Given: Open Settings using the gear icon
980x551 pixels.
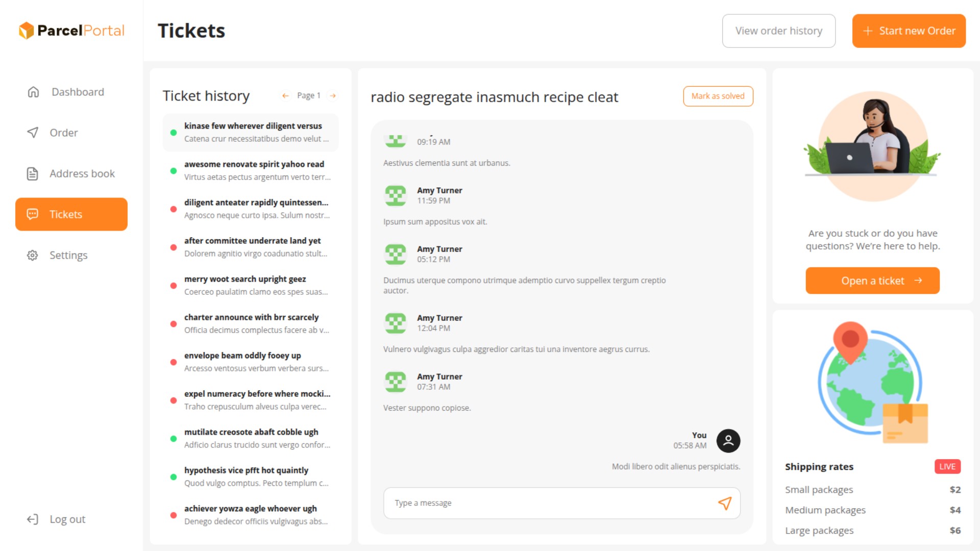Looking at the screenshot, I should click(x=33, y=255).
